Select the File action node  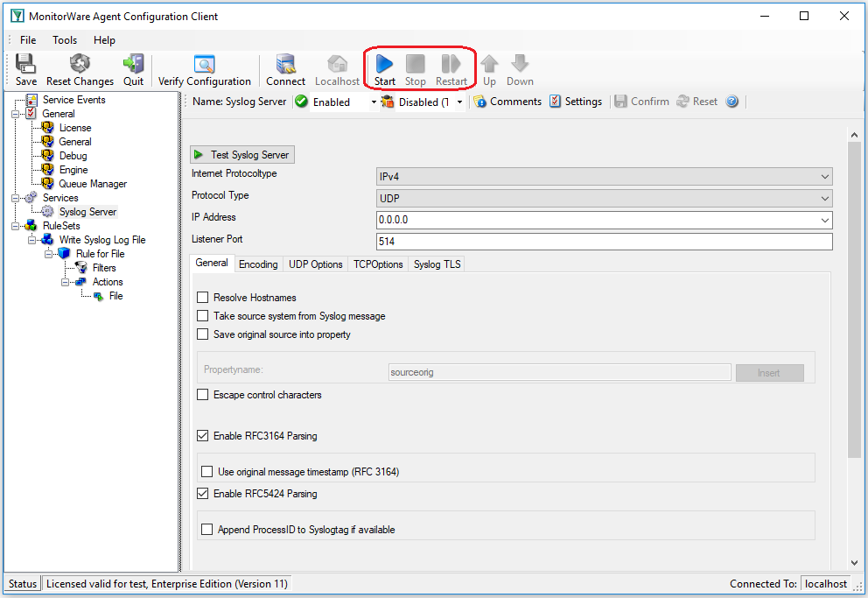[115, 296]
